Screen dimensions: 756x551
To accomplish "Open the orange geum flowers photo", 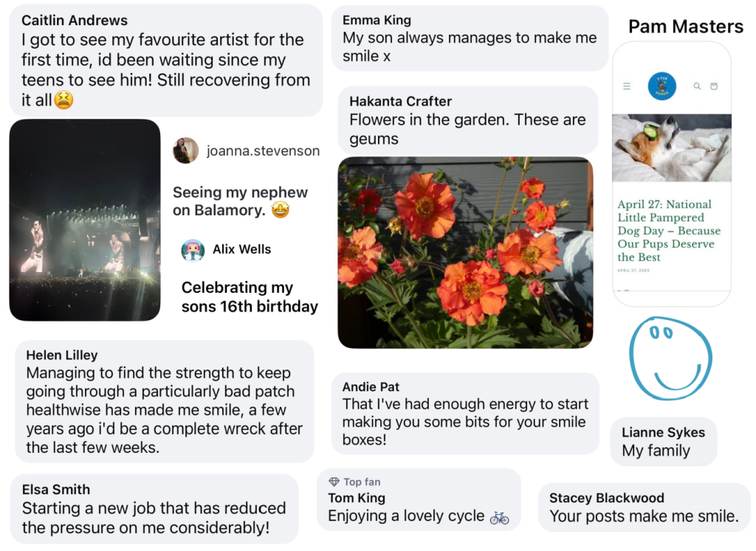I will coord(465,252).
